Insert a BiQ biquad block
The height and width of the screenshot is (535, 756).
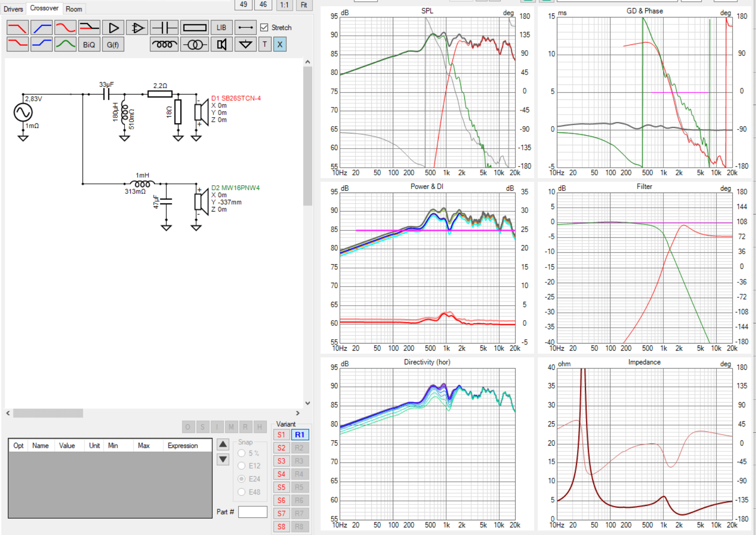pos(89,44)
